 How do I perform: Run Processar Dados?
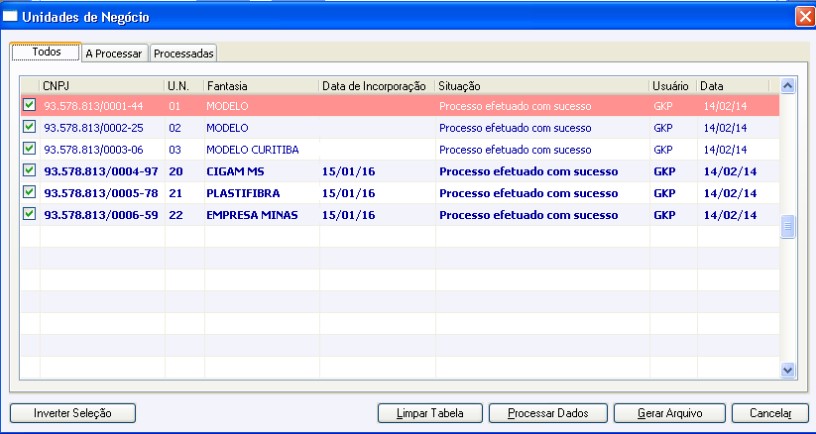coord(548,413)
